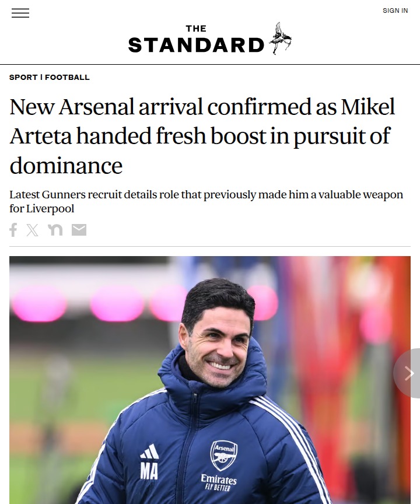Click the Adidas logo on the jacket
Screen dimensions: 420x504
tap(149, 451)
